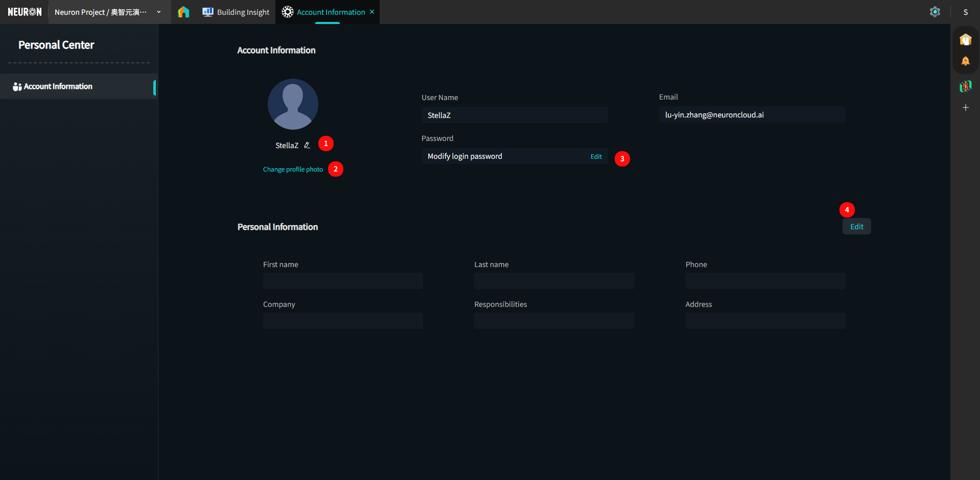Viewport: 980px width, 480px height.
Task: Click the First name field
Action: (343, 281)
